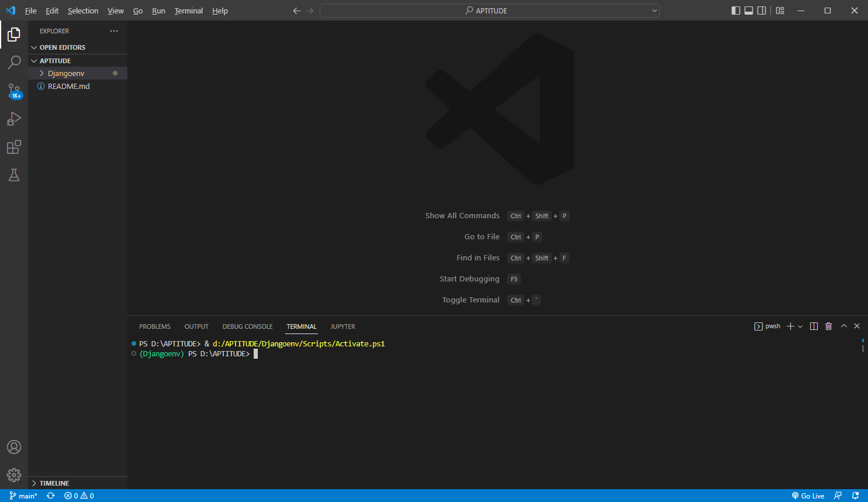Image resolution: width=868 pixels, height=502 pixels.
Task: Open the View menu
Action: coord(116,11)
